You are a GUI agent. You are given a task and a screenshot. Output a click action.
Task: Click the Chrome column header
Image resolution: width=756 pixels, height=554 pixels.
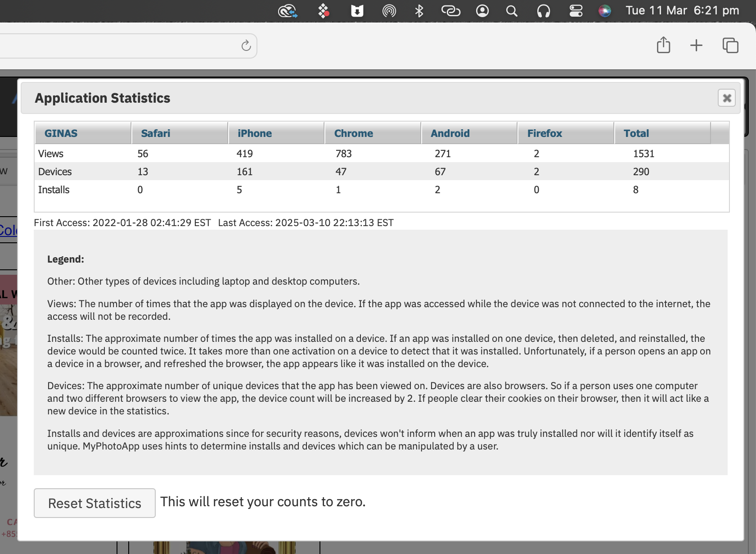[x=354, y=133]
